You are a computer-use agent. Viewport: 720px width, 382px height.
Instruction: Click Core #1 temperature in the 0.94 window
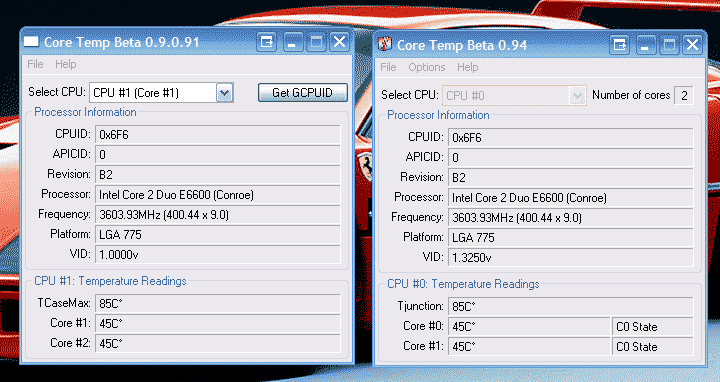(529, 347)
